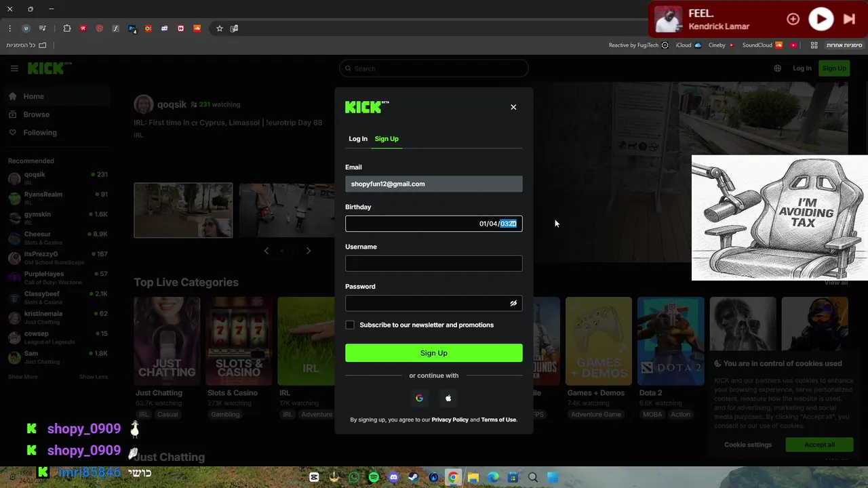
Task: Expand the other bookmarks folder
Action: (x=844, y=45)
